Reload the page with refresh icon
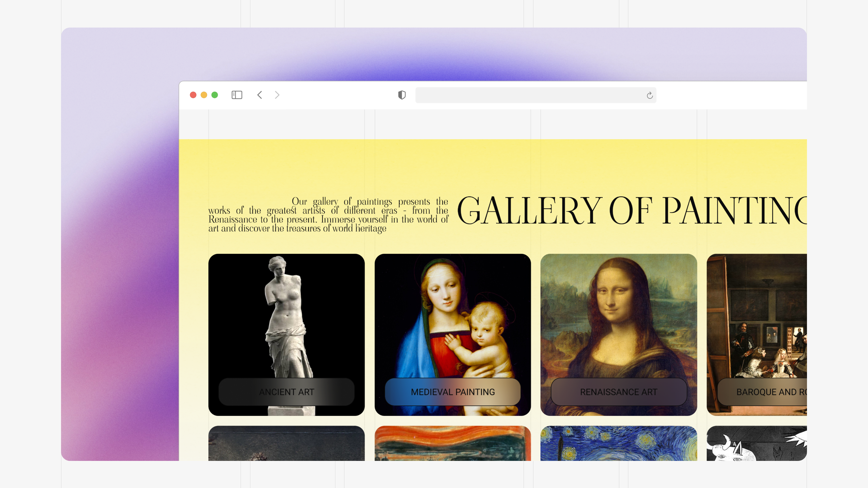This screenshot has height=488, width=868. (x=650, y=96)
